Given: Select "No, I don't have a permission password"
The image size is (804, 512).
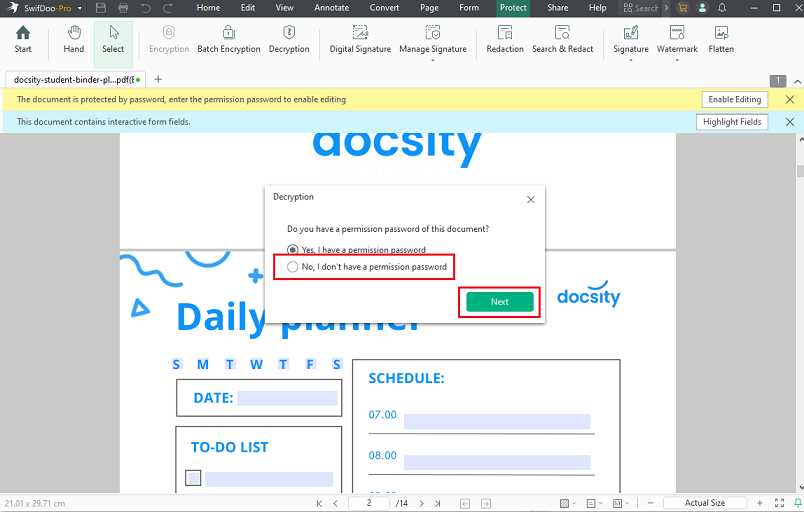Looking at the screenshot, I should [367, 267].
